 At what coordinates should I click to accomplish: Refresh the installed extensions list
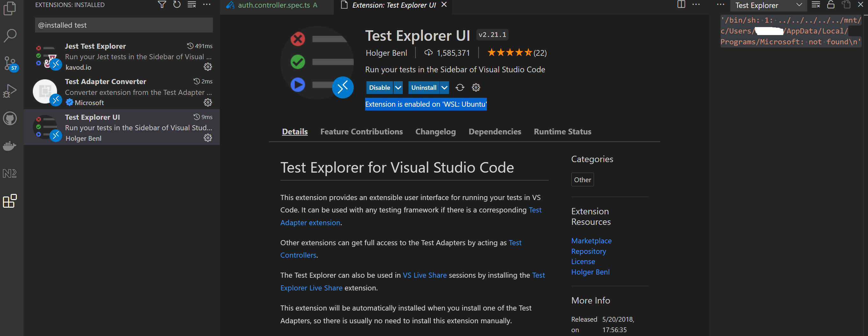pyautogui.click(x=177, y=5)
